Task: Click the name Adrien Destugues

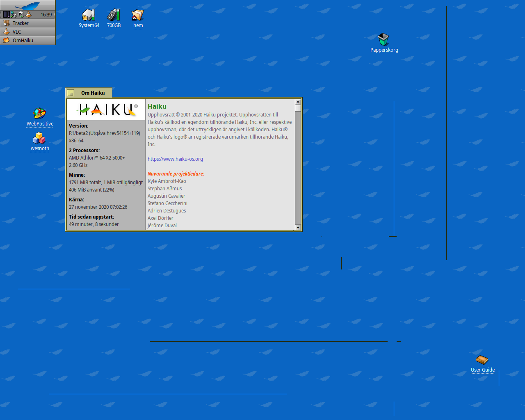Action: [167, 211]
